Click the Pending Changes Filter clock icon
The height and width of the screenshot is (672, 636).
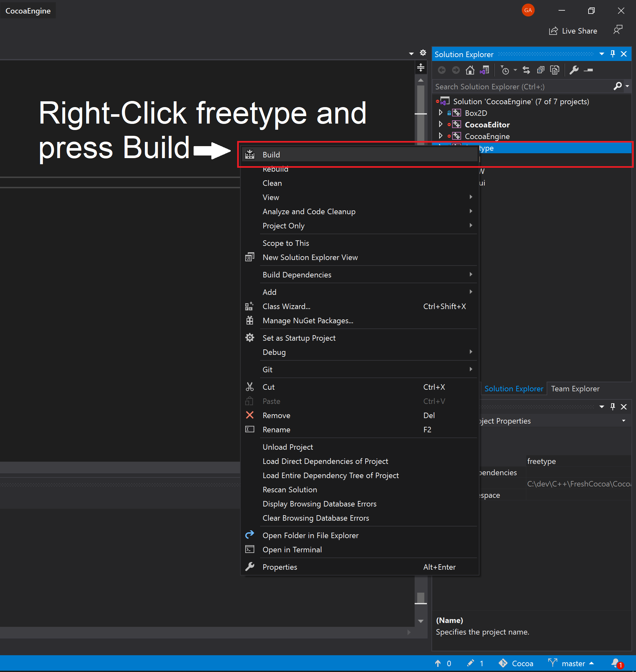[x=505, y=70]
